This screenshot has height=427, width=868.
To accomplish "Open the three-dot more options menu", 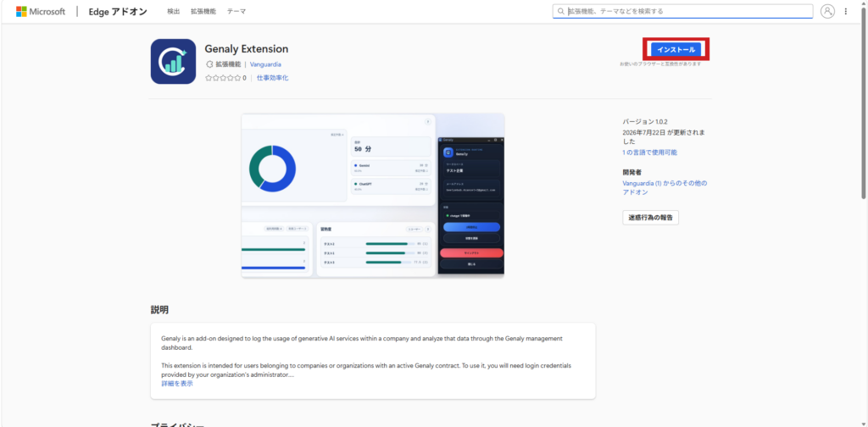I will point(845,11).
